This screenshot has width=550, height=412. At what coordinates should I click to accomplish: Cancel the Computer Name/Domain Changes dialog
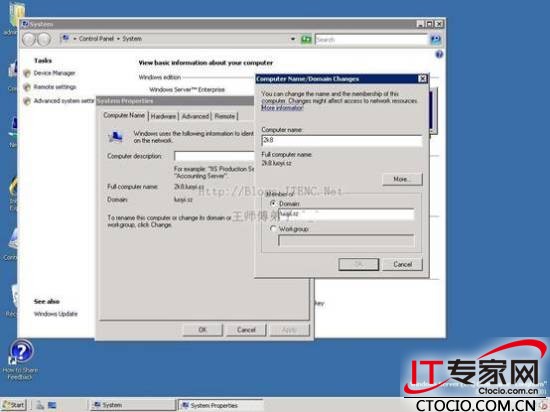pos(402,264)
